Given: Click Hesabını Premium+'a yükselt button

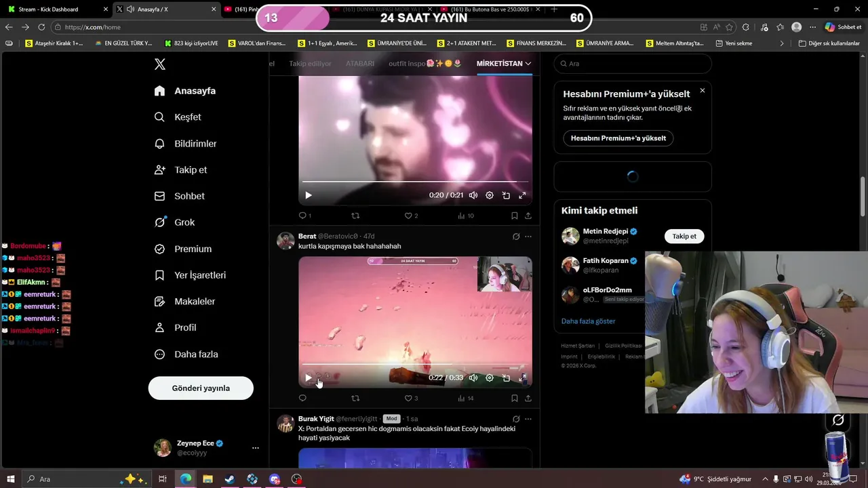Looking at the screenshot, I should 618,138.
